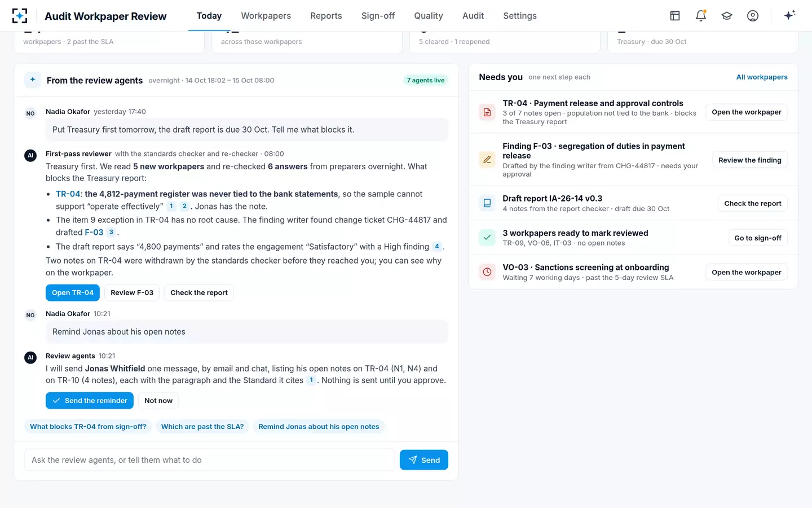Approve with Send the reminder button
The width and height of the screenshot is (812, 508).
click(x=90, y=401)
